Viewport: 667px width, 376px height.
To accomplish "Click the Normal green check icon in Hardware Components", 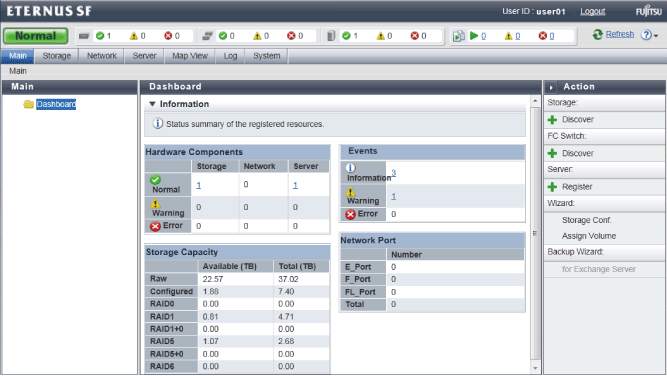I will tap(155, 180).
